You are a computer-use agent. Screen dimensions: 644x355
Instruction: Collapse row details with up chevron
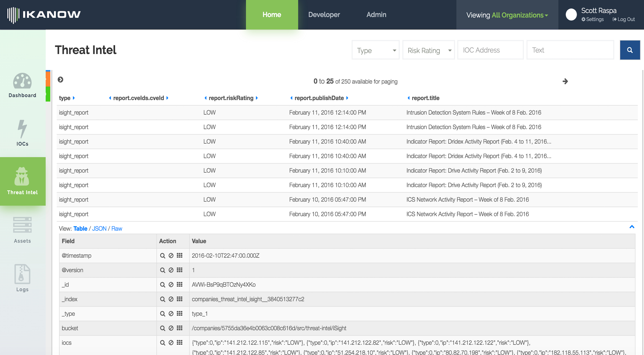(x=632, y=227)
